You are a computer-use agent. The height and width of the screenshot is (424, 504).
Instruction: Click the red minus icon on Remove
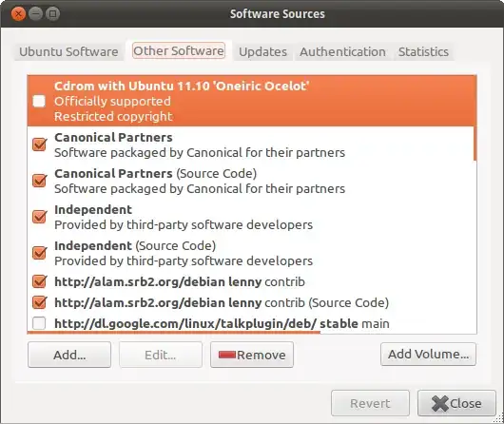coord(227,355)
